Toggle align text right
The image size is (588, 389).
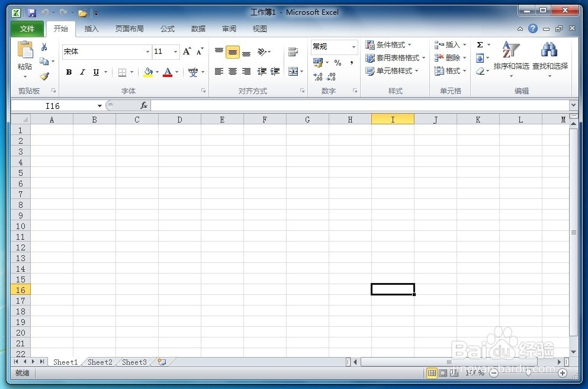(x=246, y=71)
